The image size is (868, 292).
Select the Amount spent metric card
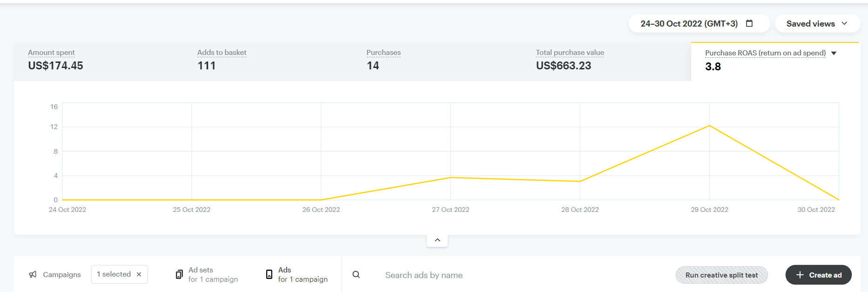tap(55, 60)
